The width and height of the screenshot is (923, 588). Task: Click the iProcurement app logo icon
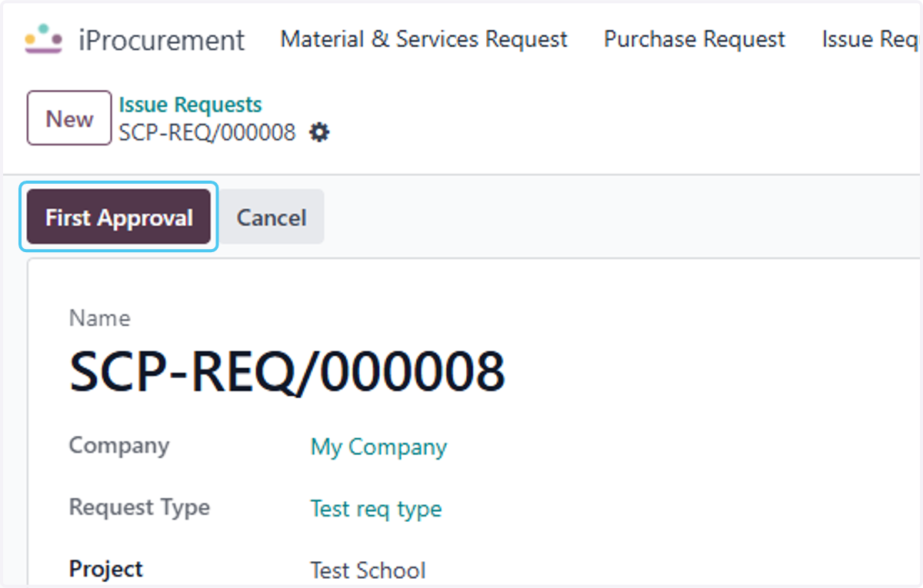(43, 38)
